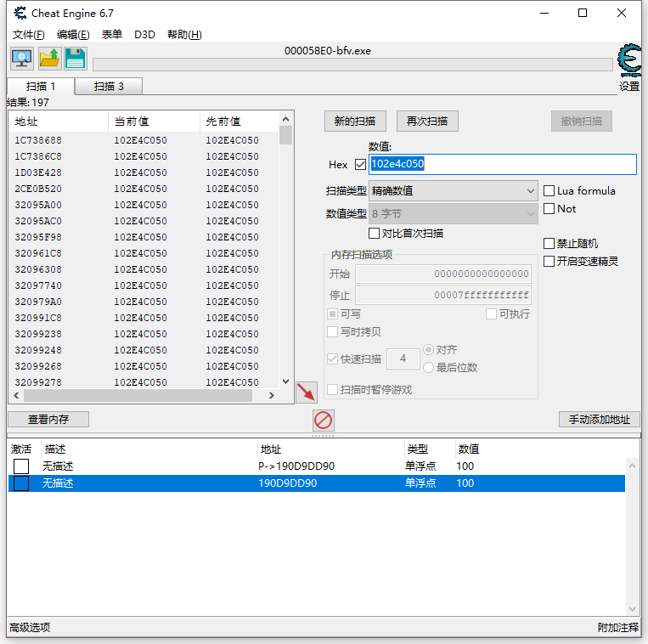Open 文件(F) menu
The image size is (648, 644).
(29, 35)
